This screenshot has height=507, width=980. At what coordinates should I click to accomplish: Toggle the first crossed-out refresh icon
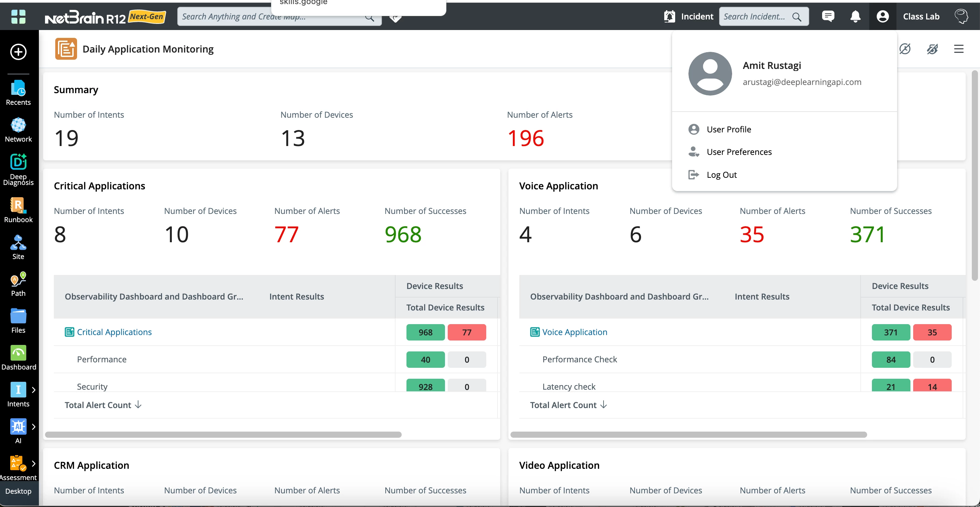[905, 49]
